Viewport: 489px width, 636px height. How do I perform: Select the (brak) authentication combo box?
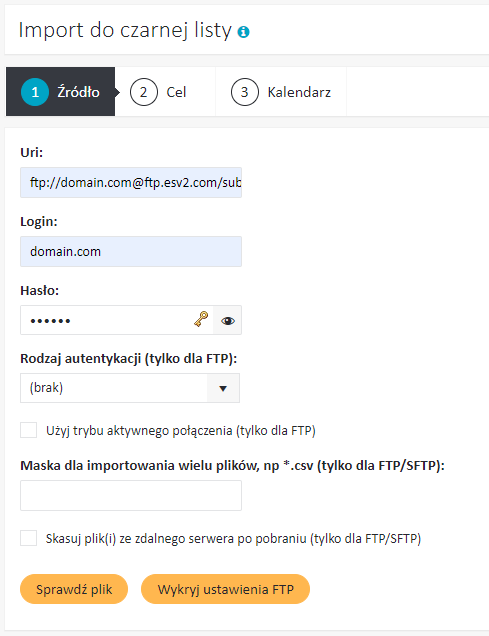coord(130,388)
